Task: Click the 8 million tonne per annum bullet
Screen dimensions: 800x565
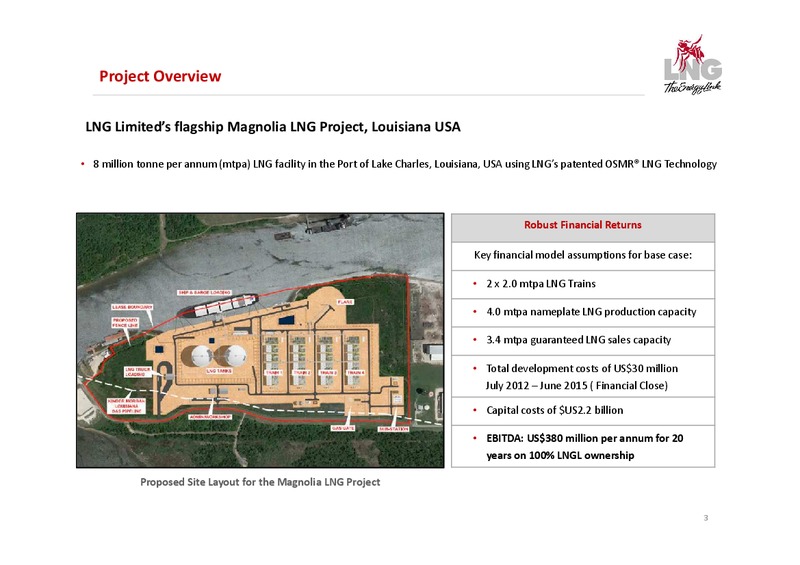Action: 405,164
